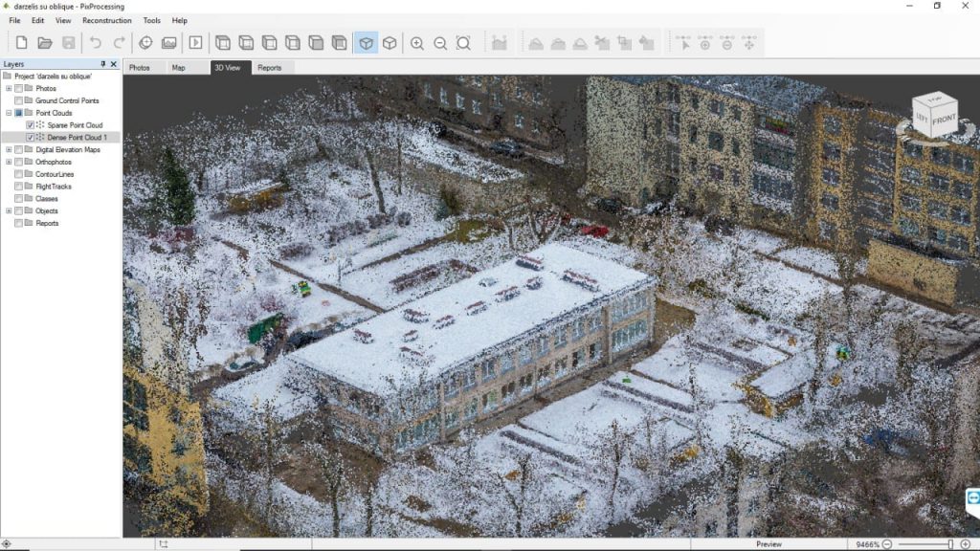
Task: Click the Preview button in the status bar
Action: pyautogui.click(x=768, y=543)
